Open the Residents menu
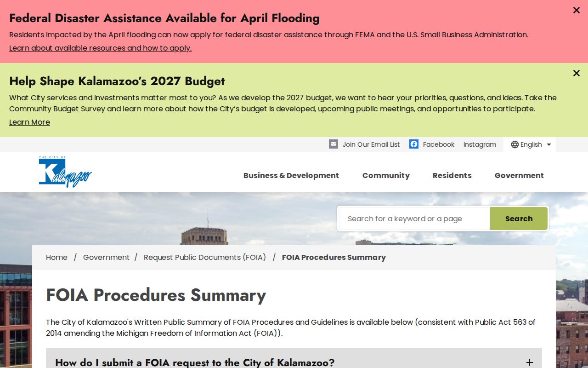This screenshot has height=368, width=588. click(452, 175)
